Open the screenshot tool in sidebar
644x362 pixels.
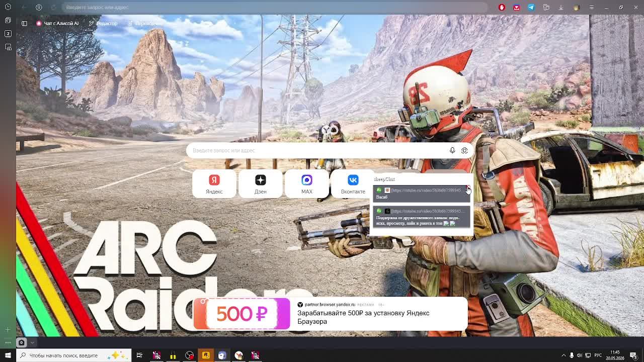(x=8, y=47)
